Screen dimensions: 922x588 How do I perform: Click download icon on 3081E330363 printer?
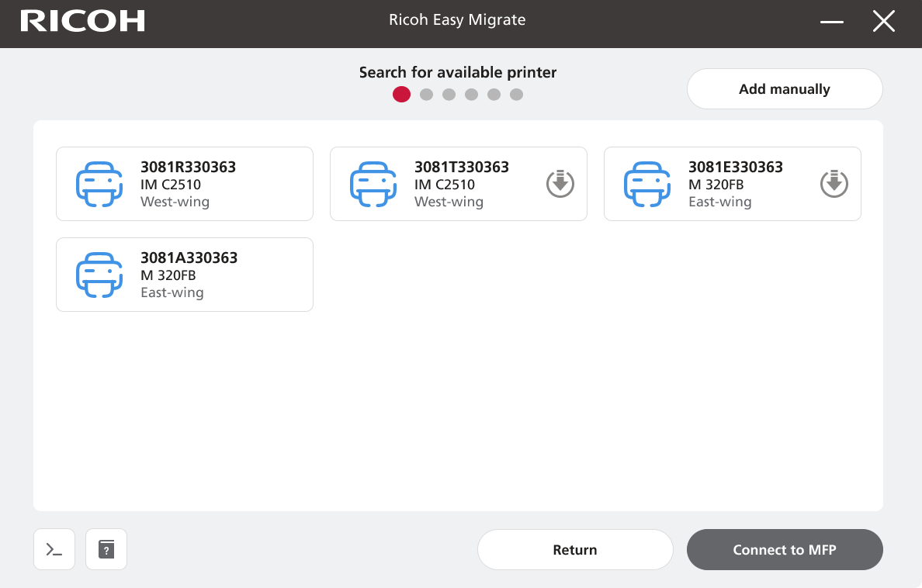(834, 184)
